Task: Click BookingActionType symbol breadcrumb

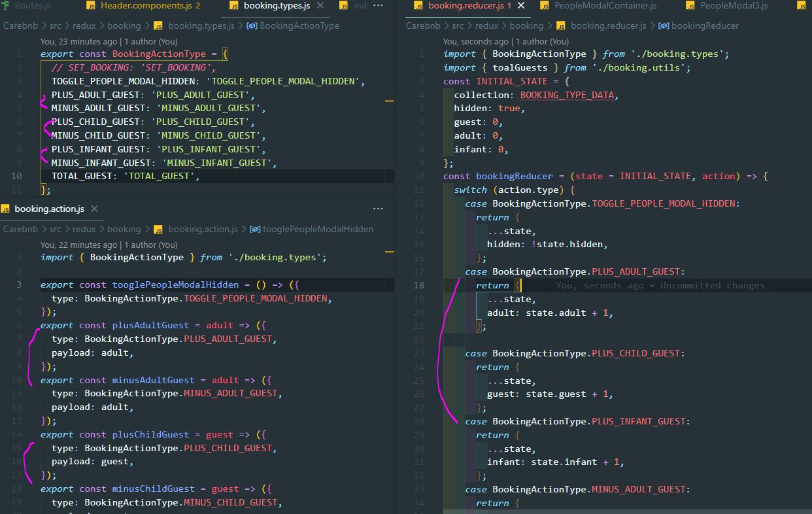Action: point(299,26)
